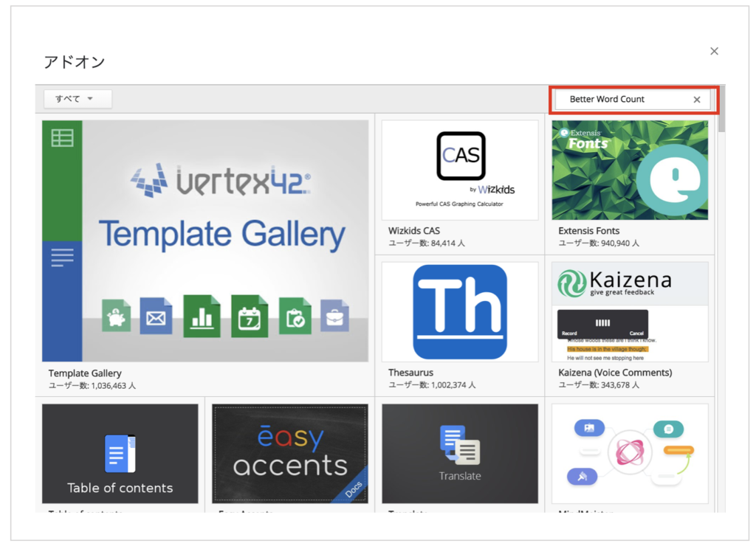Click user count 84,414 text
The width and height of the screenshot is (756, 549).
pos(427,244)
